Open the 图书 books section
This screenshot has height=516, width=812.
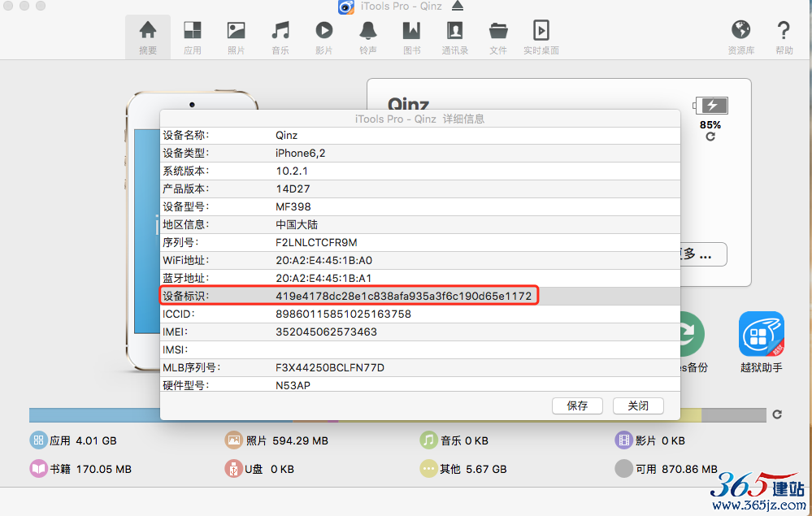pos(412,37)
